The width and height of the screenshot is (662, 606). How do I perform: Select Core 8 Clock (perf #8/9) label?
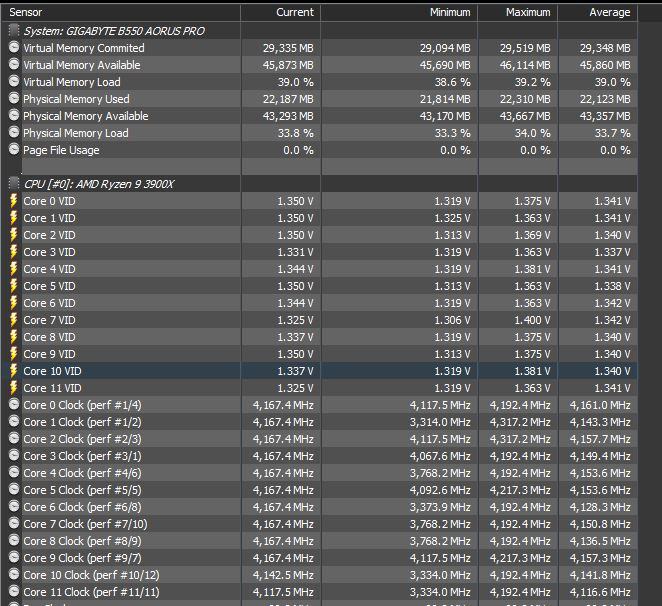coord(82,541)
